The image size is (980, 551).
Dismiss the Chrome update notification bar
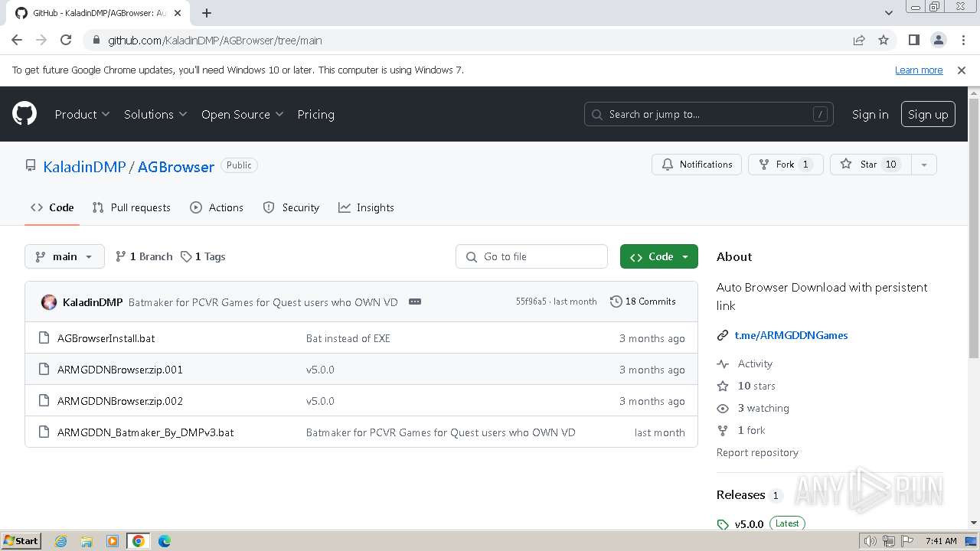tap(962, 70)
